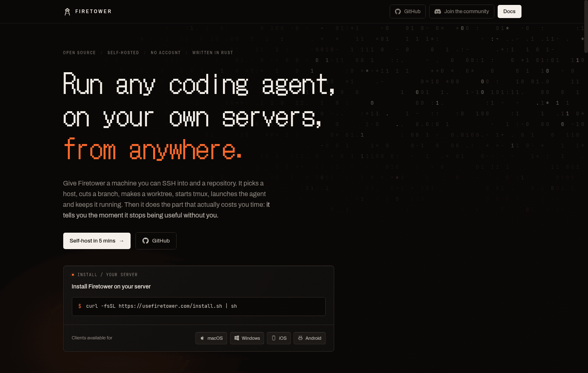Open GitHub from the top navigation bar

(408, 11)
